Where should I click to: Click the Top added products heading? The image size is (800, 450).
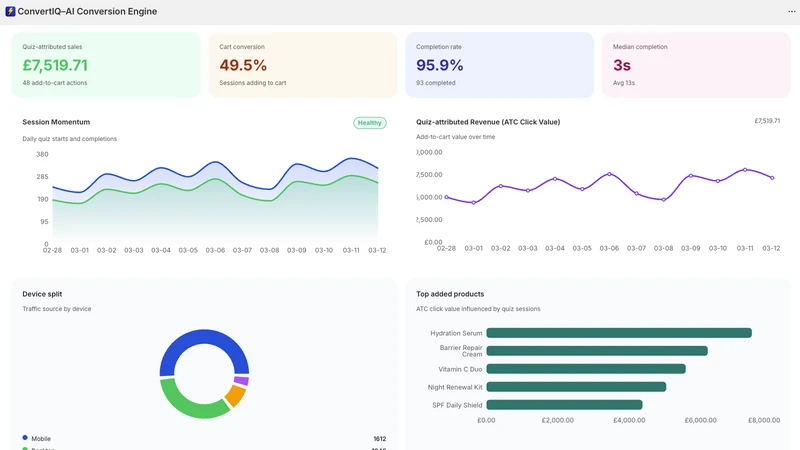tap(450, 294)
